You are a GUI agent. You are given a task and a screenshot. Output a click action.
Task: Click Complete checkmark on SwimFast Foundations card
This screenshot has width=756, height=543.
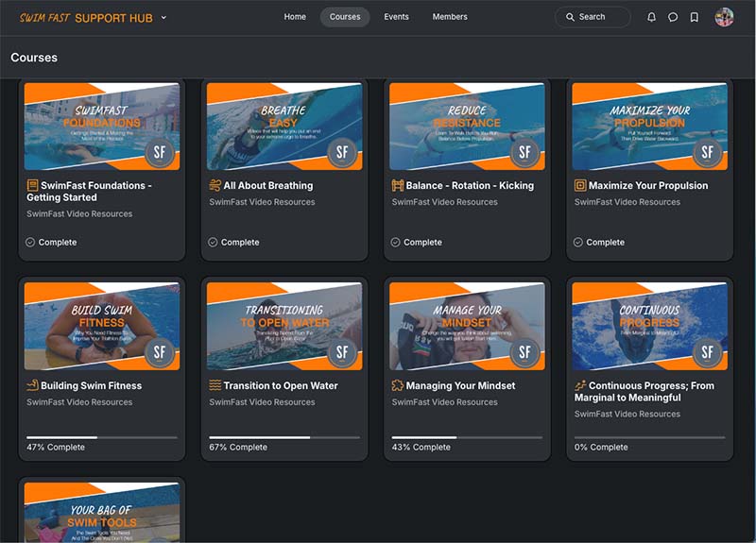tap(30, 242)
